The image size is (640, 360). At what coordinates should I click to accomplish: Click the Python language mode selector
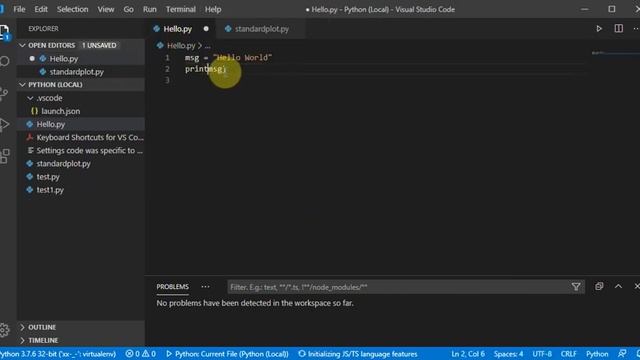point(597,354)
